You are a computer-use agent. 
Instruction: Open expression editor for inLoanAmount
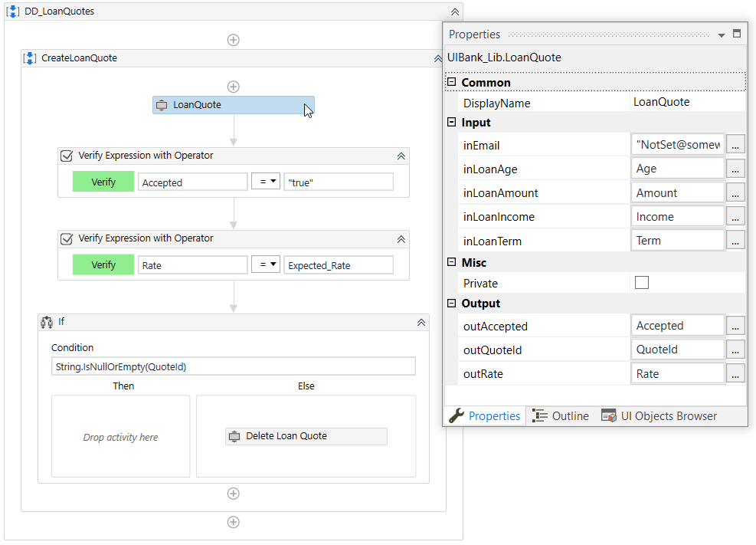pyautogui.click(x=735, y=193)
